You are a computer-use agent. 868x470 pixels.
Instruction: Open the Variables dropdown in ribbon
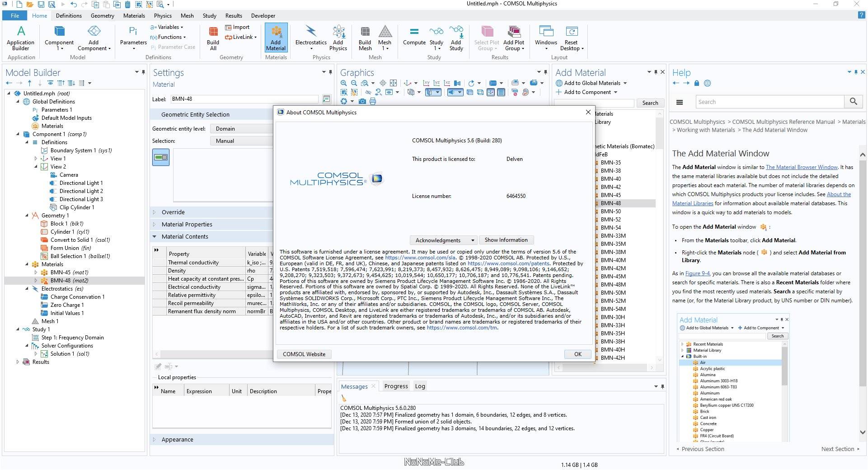click(x=167, y=27)
